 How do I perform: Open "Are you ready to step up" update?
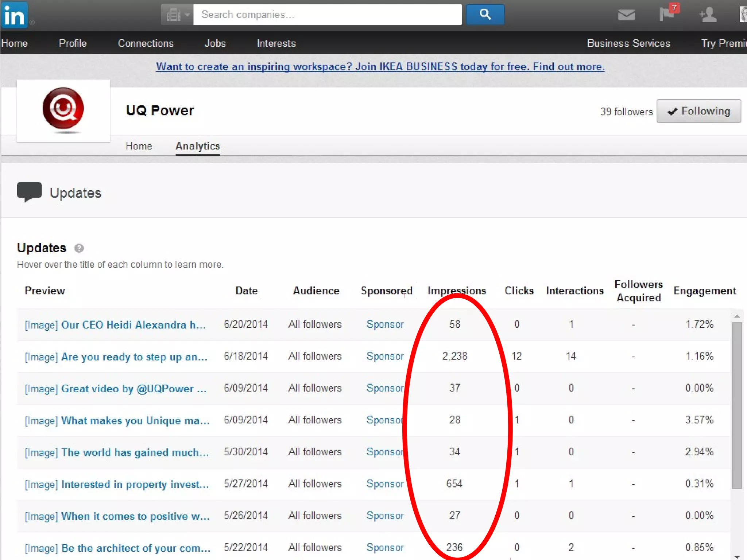134,357
